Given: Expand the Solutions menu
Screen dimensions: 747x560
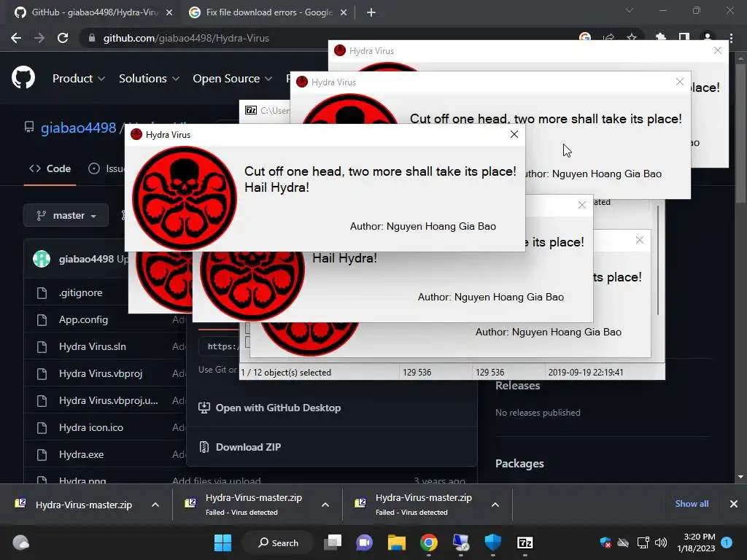Looking at the screenshot, I should pos(149,79).
